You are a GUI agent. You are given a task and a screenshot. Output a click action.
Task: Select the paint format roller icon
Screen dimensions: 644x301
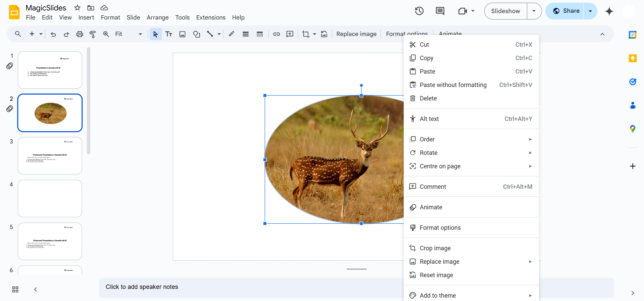[93, 34]
